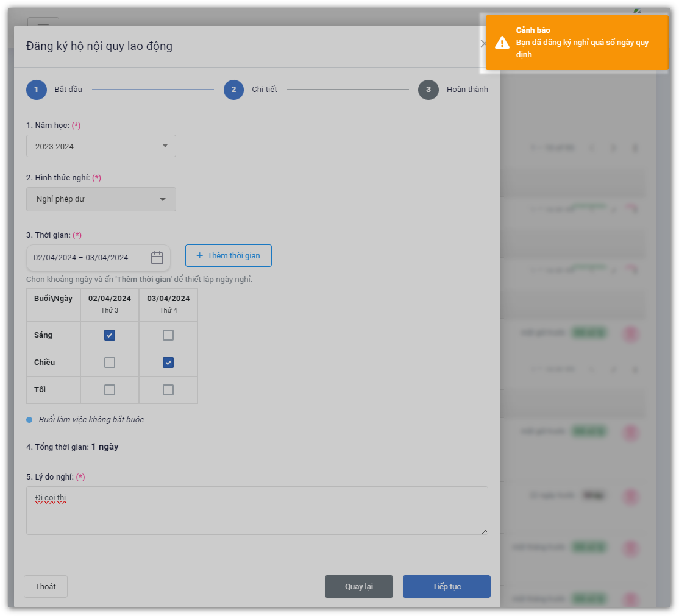The height and width of the screenshot is (616, 679).
Task: Click the Tiếp tục button
Action: [x=446, y=587]
